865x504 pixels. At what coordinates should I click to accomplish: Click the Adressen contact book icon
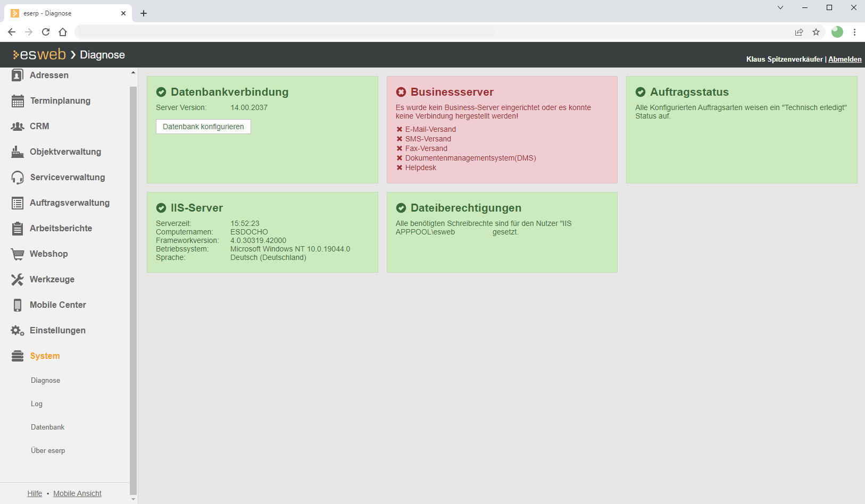tap(18, 75)
